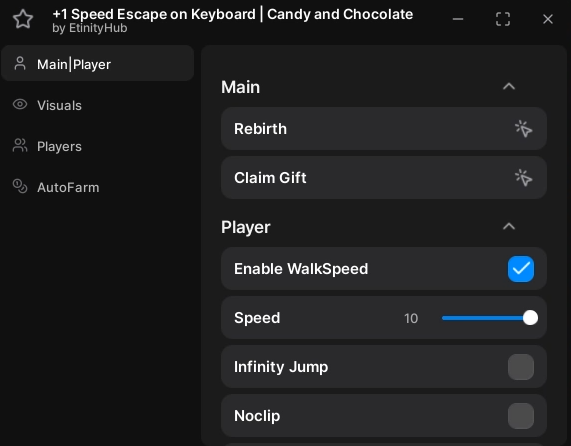Click the Speed slider handle
The width and height of the screenshot is (571, 446).
pos(530,318)
